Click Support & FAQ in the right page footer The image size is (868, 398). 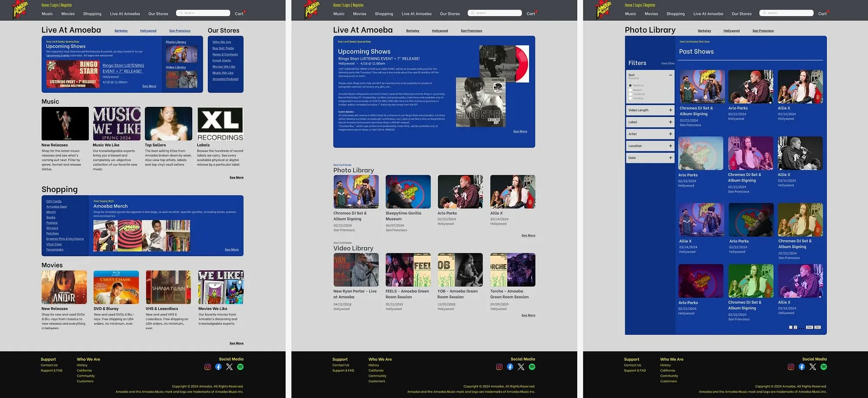click(635, 371)
